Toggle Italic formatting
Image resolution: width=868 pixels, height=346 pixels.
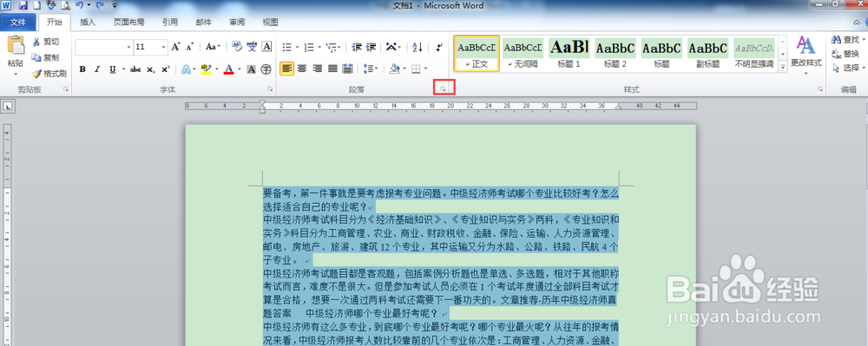[x=97, y=69]
